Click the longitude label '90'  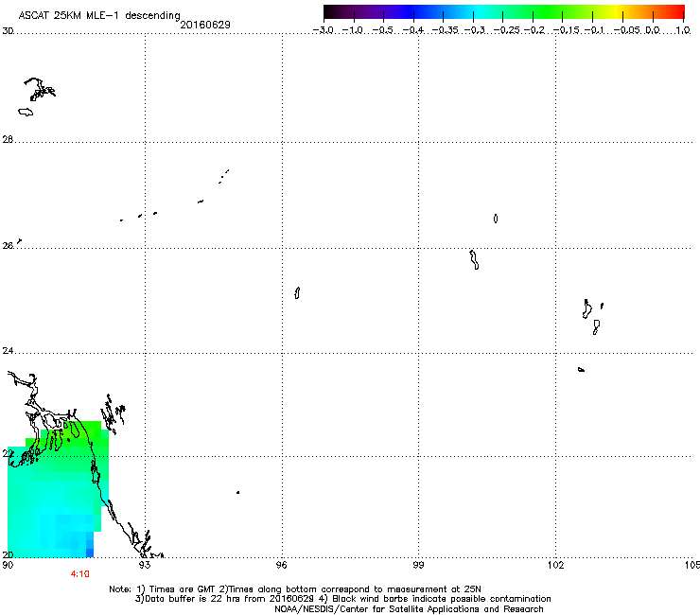tap(8, 565)
